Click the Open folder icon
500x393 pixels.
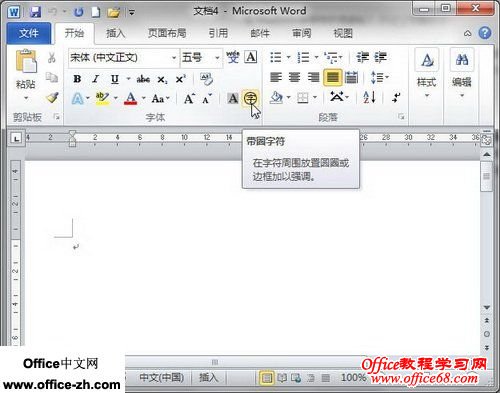113,13
